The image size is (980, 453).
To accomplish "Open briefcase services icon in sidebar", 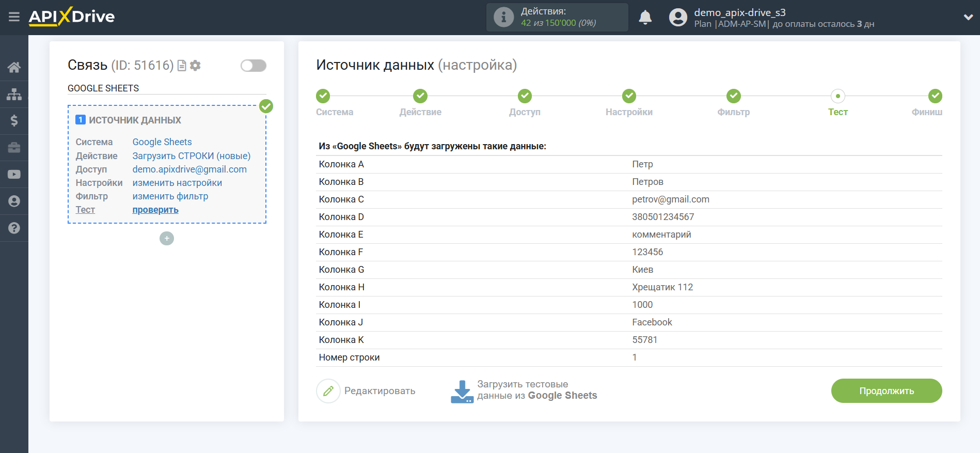I will [14, 148].
